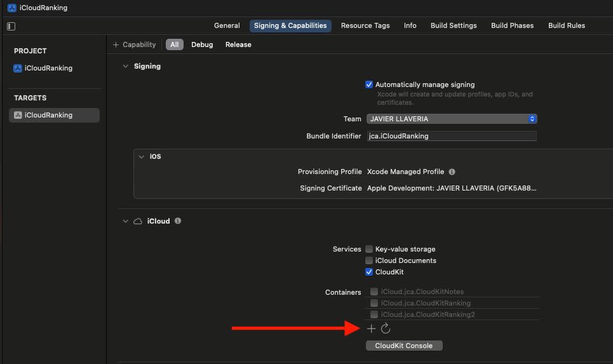Open iCloud capability info icon
This screenshot has height=364, width=613.
[x=178, y=221]
